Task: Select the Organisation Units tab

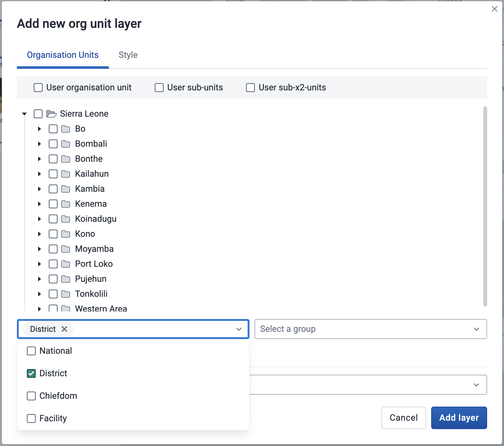Action: tap(63, 55)
